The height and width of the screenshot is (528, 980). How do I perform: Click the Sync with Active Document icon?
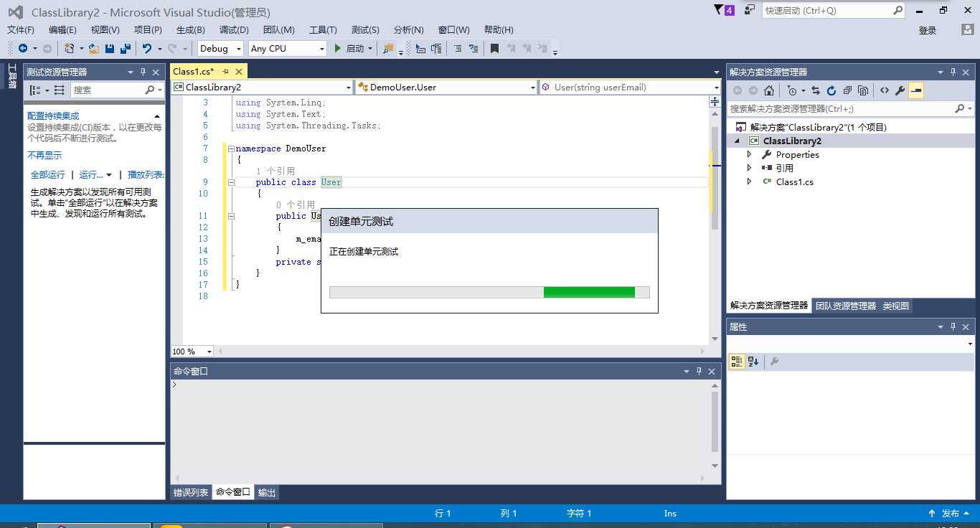(816, 90)
